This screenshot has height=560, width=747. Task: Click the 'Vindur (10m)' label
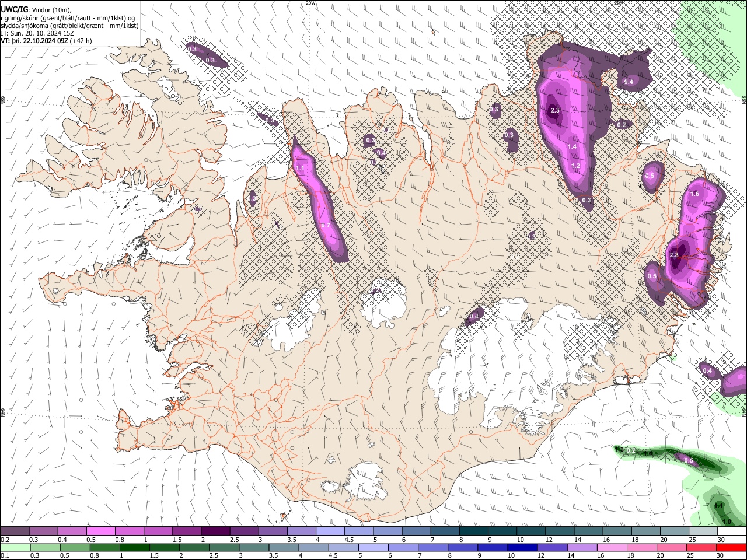point(50,10)
